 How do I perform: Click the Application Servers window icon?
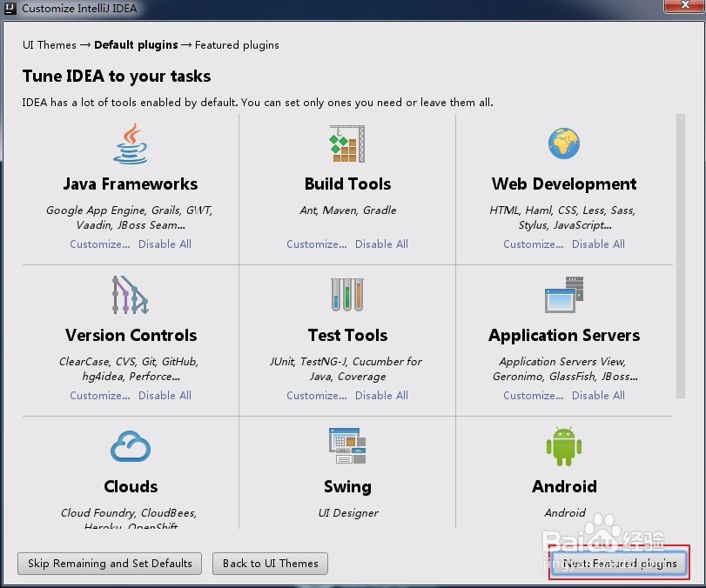[564, 295]
